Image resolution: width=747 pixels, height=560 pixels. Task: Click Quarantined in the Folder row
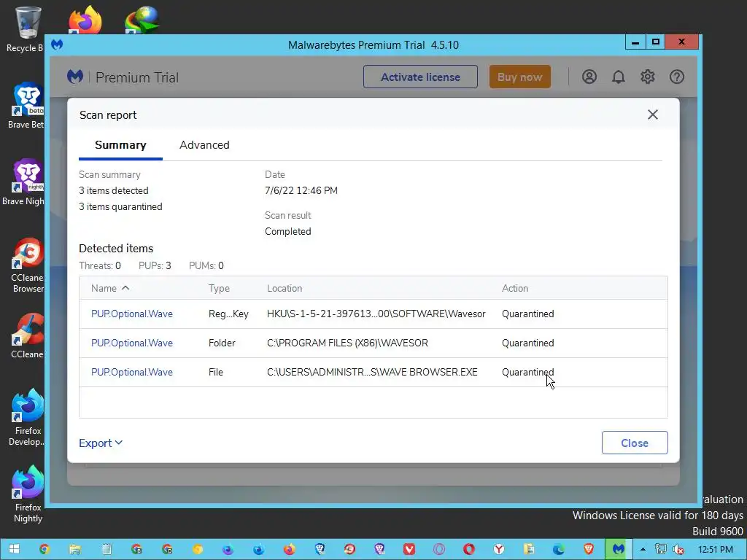(x=528, y=343)
